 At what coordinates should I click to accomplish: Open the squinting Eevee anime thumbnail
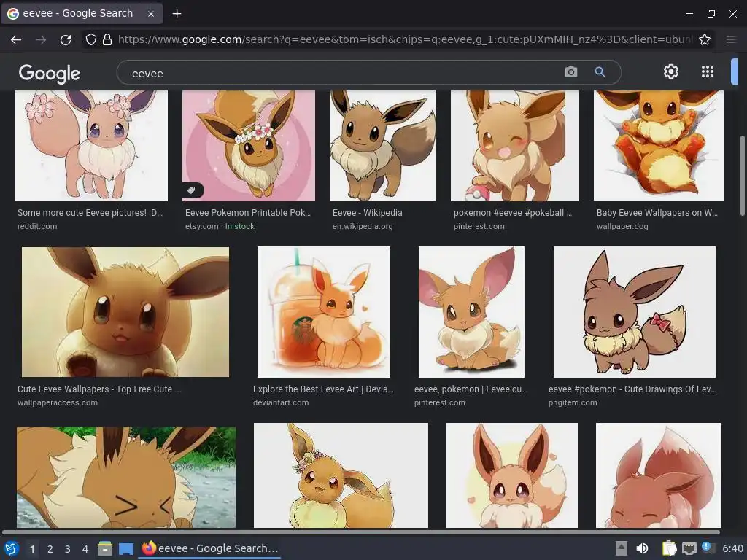pyautogui.click(x=125, y=477)
